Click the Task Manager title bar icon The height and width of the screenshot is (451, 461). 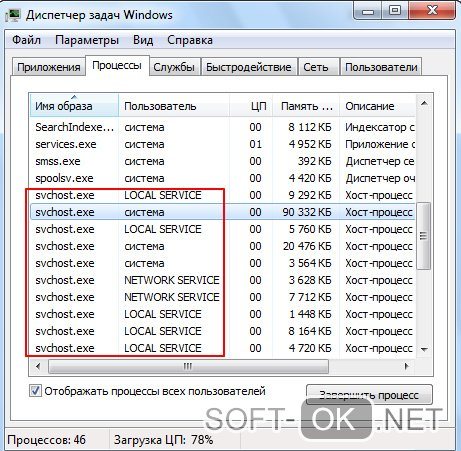(13, 15)
